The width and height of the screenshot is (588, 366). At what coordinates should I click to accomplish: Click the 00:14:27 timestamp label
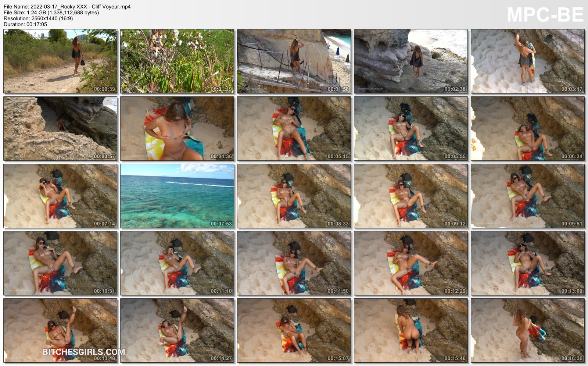click(x=221, y=358)
